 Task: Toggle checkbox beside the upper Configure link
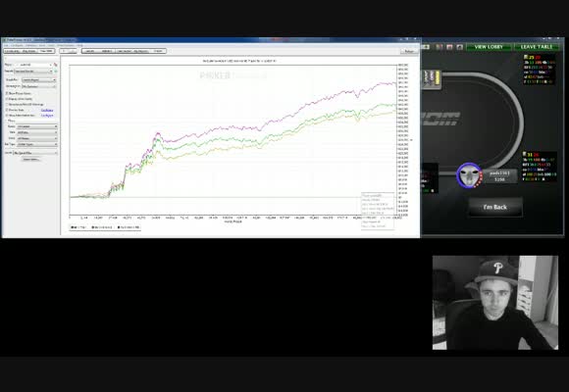(x=7, y=110)
